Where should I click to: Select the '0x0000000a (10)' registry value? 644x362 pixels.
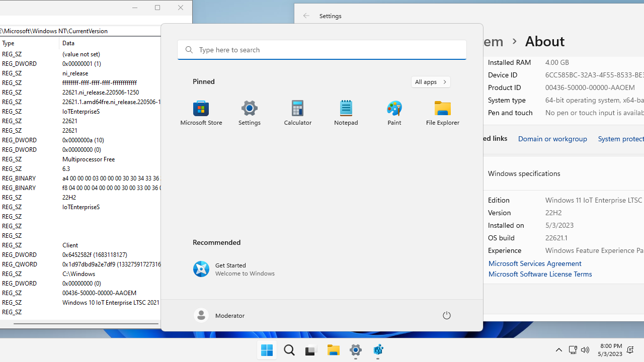tap(83, 140)
